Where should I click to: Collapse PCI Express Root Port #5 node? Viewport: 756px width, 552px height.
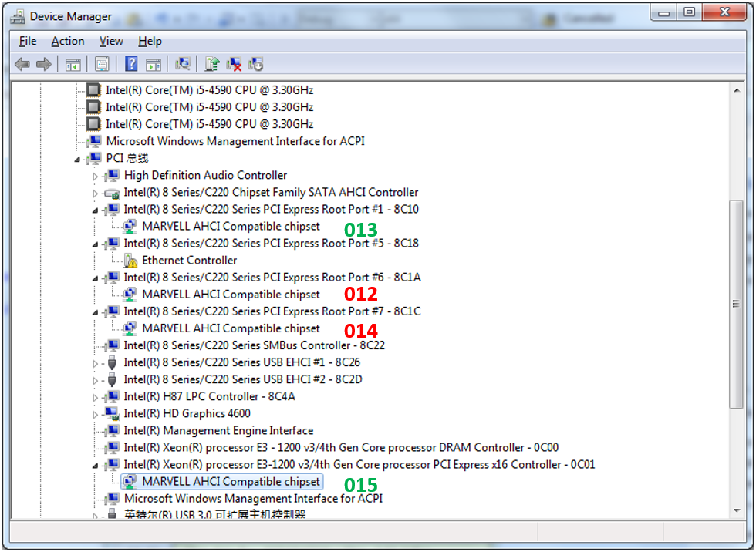pyautogui.click(x=95, y=244)
